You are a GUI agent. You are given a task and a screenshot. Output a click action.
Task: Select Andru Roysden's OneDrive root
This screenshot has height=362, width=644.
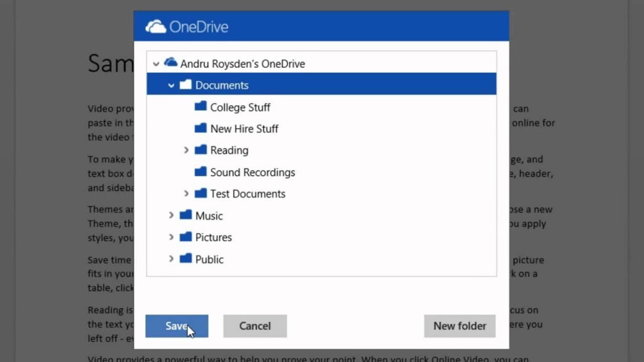242,63
